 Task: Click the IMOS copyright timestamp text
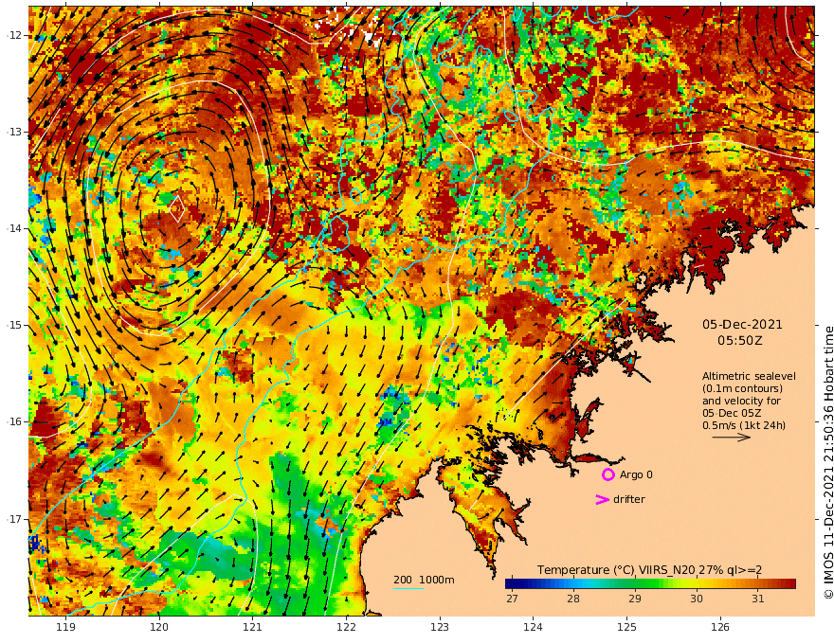(827, 462)
